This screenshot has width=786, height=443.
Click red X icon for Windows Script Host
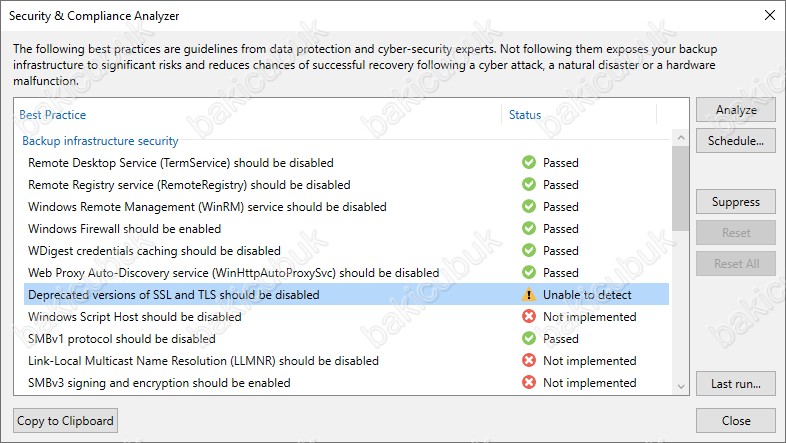528,317
